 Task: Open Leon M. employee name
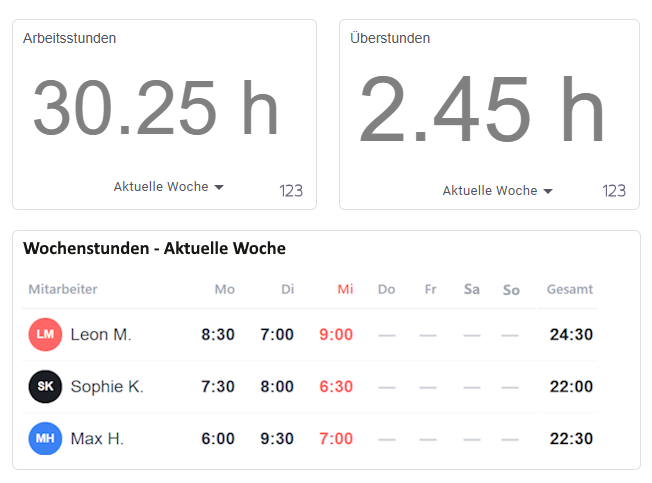pyautogui.click(x=101, y=334)
